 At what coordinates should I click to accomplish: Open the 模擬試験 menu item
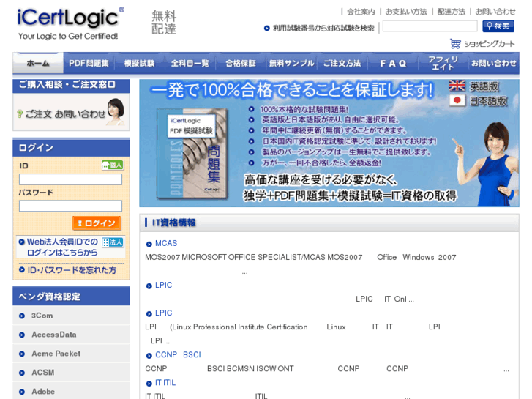pos(140,63)
